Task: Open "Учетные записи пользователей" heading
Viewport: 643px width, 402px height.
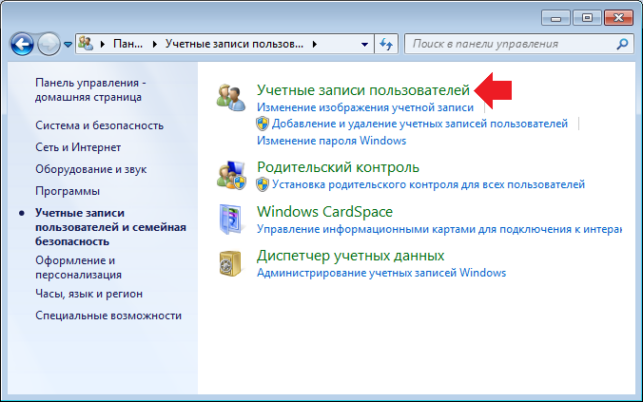Action: [363, 90]
